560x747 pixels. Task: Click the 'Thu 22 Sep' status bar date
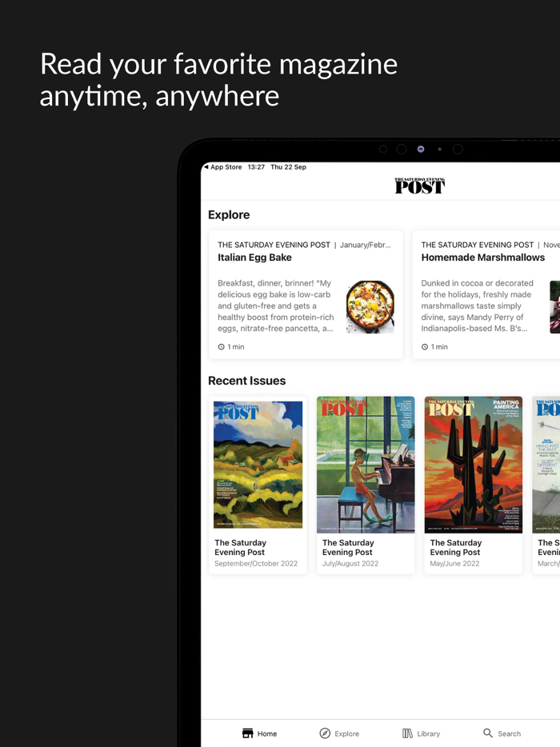[x=288, y=166]
